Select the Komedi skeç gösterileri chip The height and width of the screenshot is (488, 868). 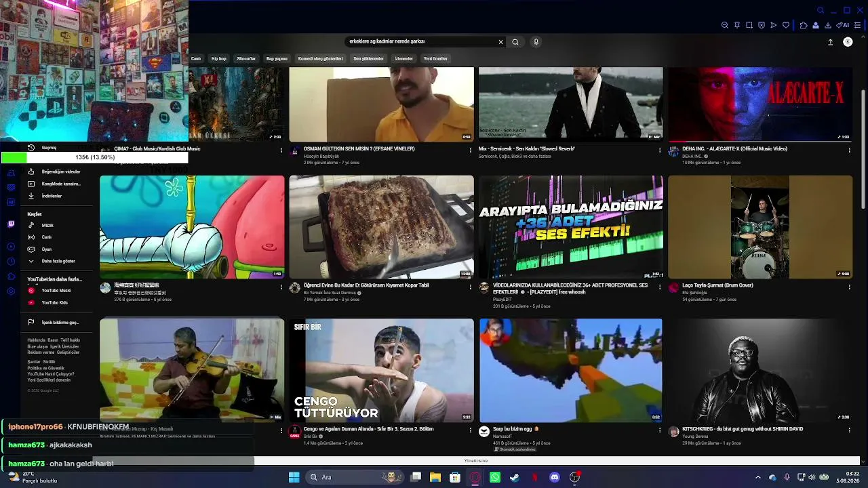pyautogui.click(x=321, y=59)
